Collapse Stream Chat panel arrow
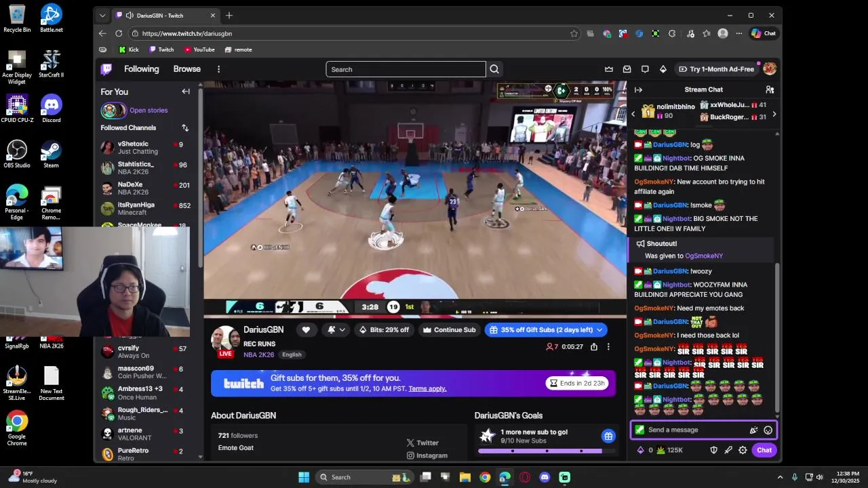Screen dimensions: 868x488 (x=638, y=89)
